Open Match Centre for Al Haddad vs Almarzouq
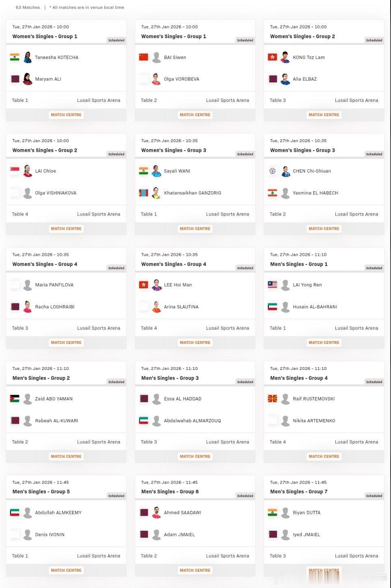 click(195, 456)
